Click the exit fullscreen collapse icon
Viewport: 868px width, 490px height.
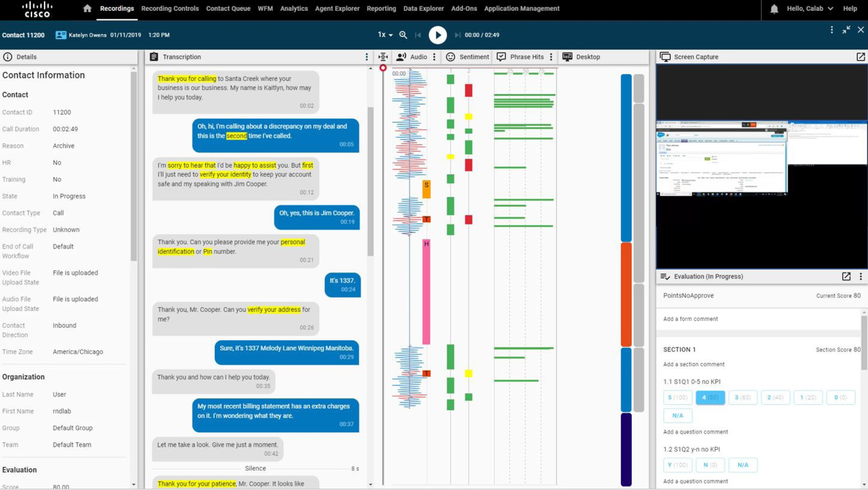pos(846,30)
